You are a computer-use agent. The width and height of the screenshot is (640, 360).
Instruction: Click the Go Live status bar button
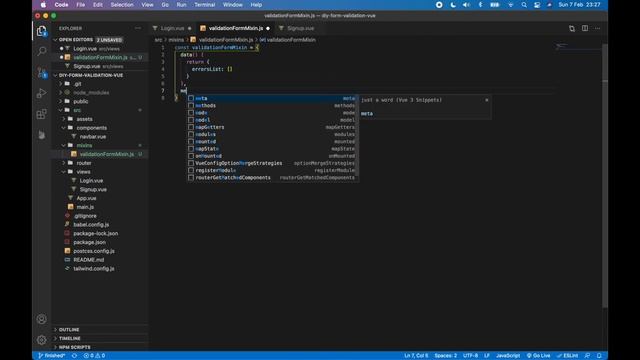[538, 356]
